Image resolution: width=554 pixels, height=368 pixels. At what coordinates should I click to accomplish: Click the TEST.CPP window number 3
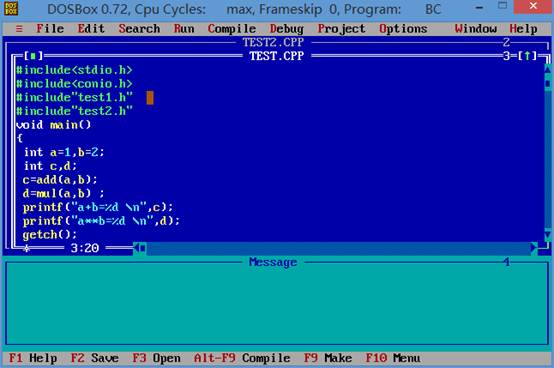click(507, 56)
